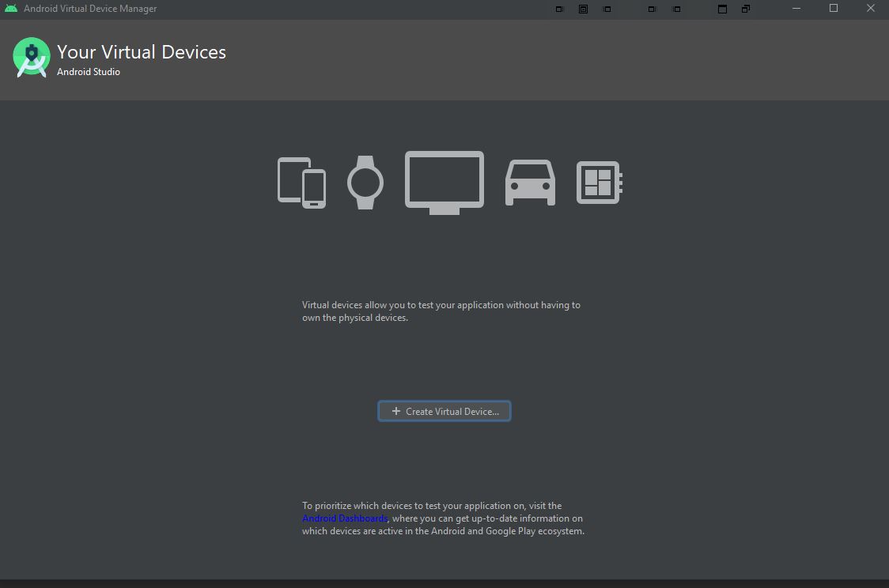Screen dimensions: 889x588
Task: Click the Create Virtual Device button
Action: point(444,411)
